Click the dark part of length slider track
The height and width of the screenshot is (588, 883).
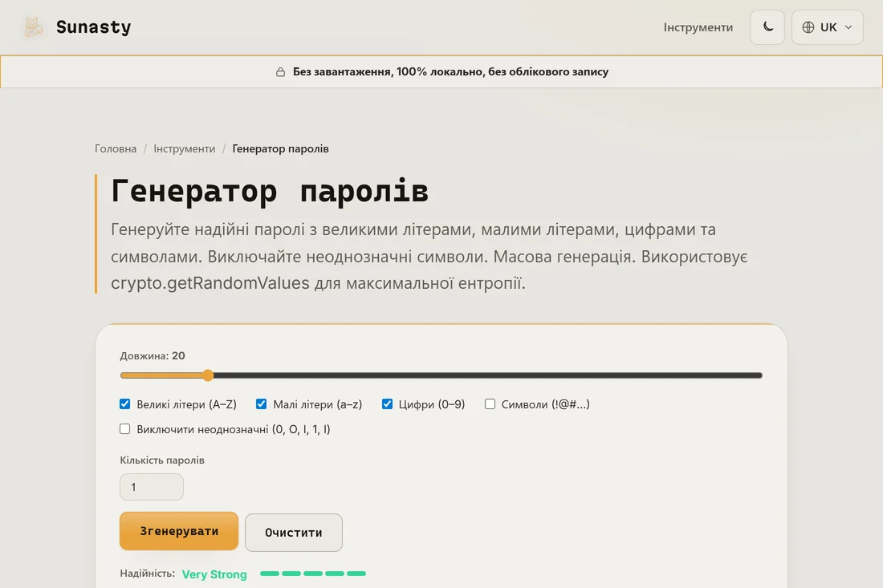coord(488,375)
